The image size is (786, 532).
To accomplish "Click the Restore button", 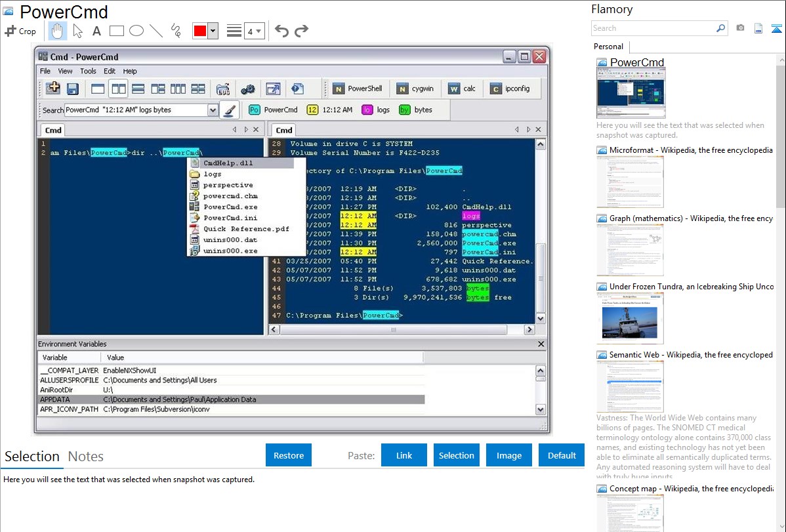I will pos(289,455).
